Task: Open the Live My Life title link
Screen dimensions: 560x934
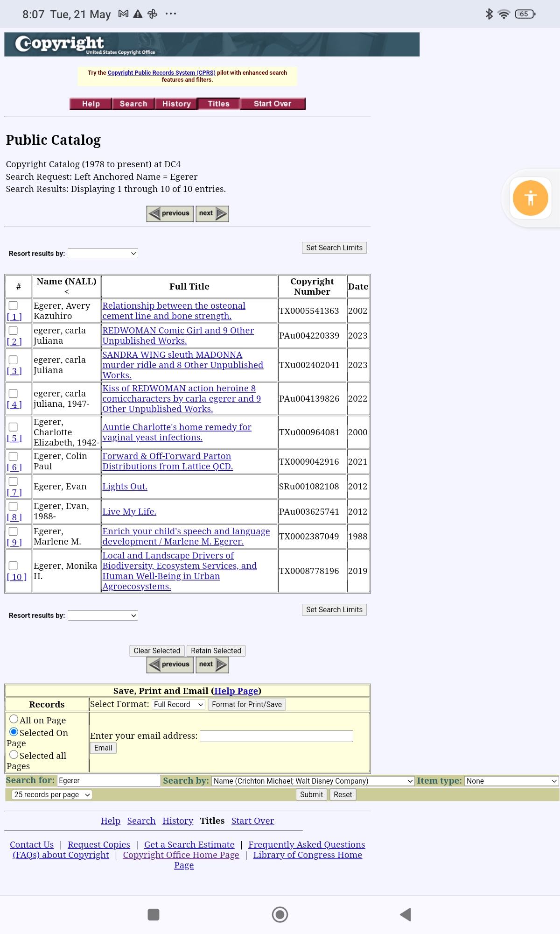Action: pos(129,511)
